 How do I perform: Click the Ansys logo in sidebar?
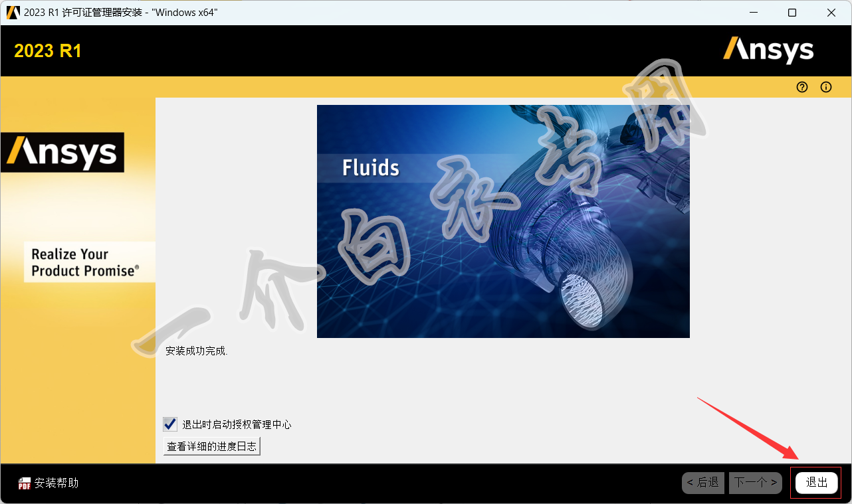[62, 152]
